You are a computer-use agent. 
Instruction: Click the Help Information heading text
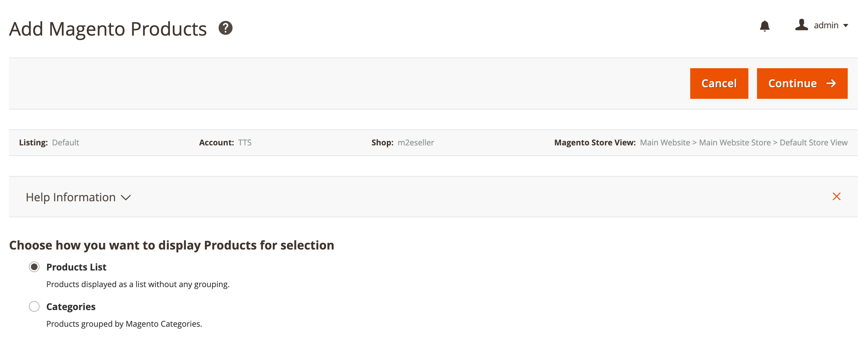click(x=71, y=197)
